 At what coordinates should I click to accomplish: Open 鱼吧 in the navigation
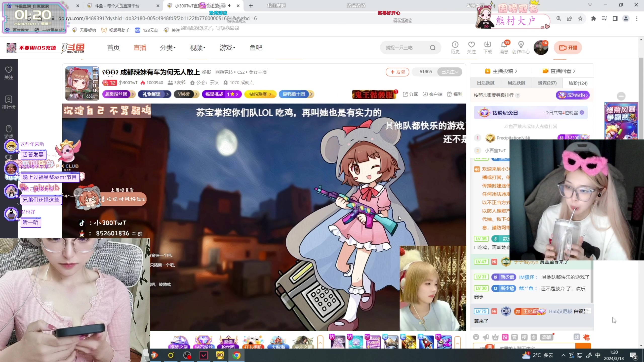pos(256,48)
